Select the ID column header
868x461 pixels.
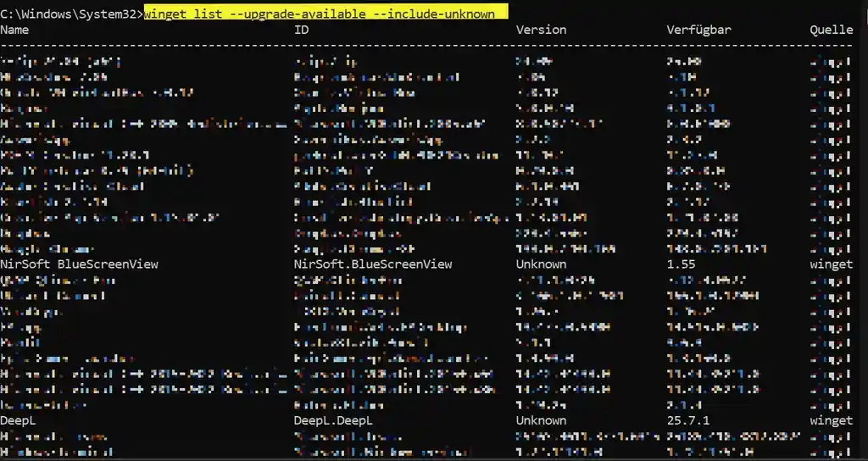(301, 30)
